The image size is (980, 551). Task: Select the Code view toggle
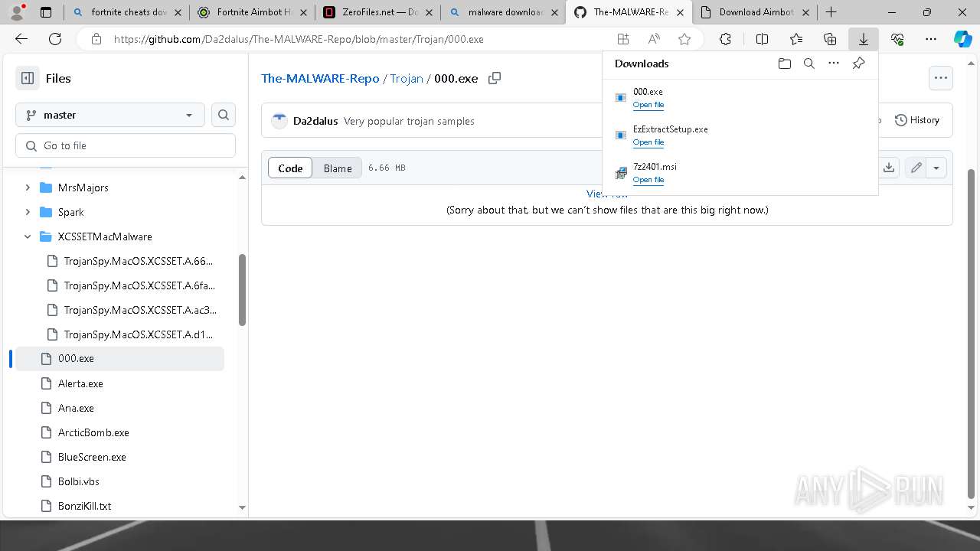[290, 168]
